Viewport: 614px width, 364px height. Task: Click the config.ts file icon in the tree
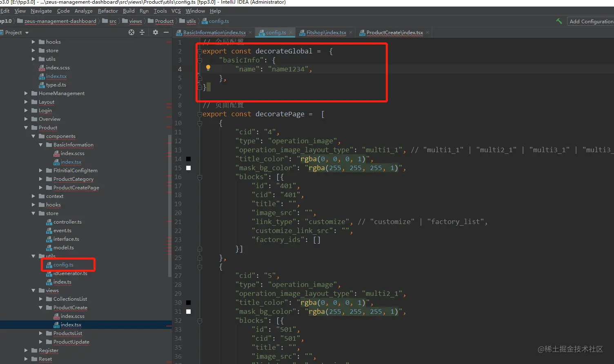click(x=49, y=265)
